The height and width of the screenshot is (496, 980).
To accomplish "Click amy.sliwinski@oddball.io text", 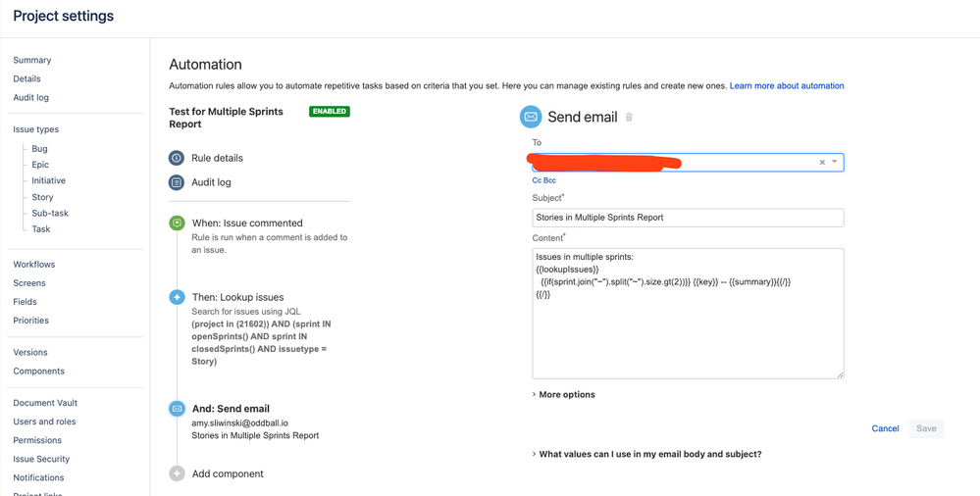I will [x=240, y=422].
